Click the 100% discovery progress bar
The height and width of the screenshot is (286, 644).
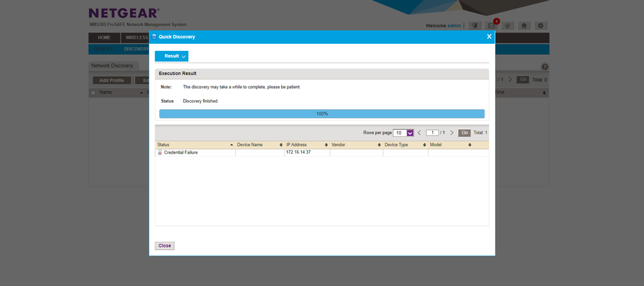point(322,114)
